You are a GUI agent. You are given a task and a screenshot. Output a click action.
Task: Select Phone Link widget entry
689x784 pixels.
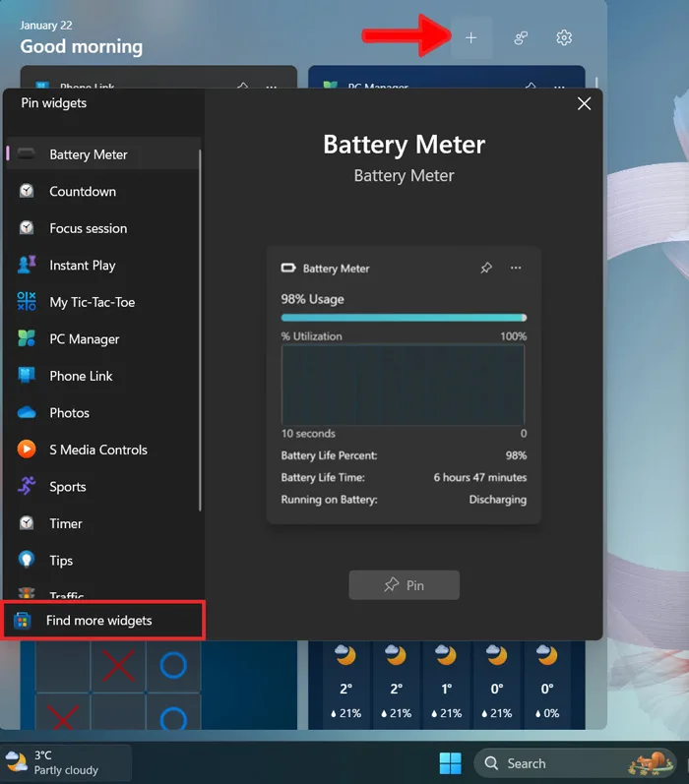pos(103,376)
